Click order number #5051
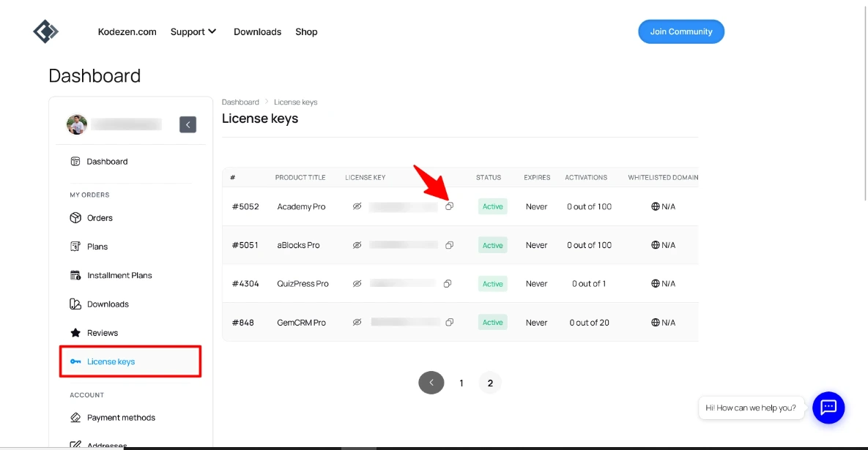Viewport: 868px width, 450px height. [x=245, y=245]
